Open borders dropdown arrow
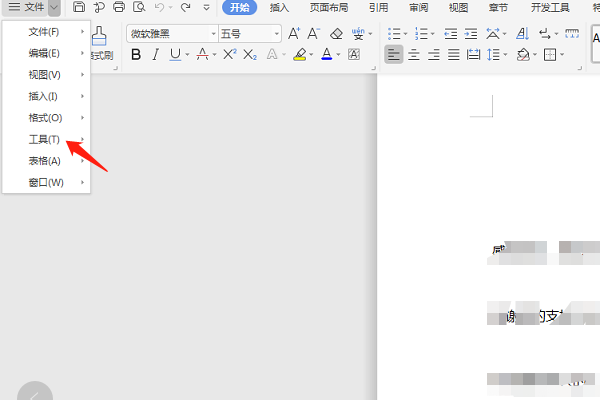The height and width of the screenshot is (400, 600). [562, 55]
